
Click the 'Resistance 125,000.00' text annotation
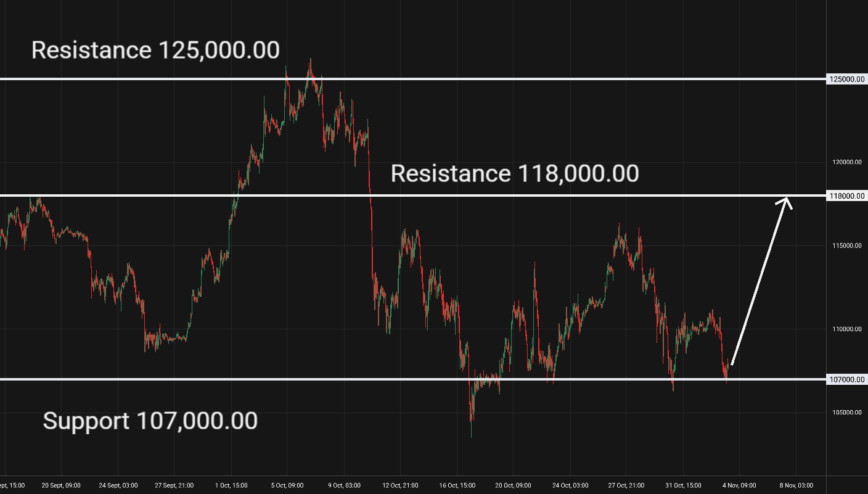[155, 50]
